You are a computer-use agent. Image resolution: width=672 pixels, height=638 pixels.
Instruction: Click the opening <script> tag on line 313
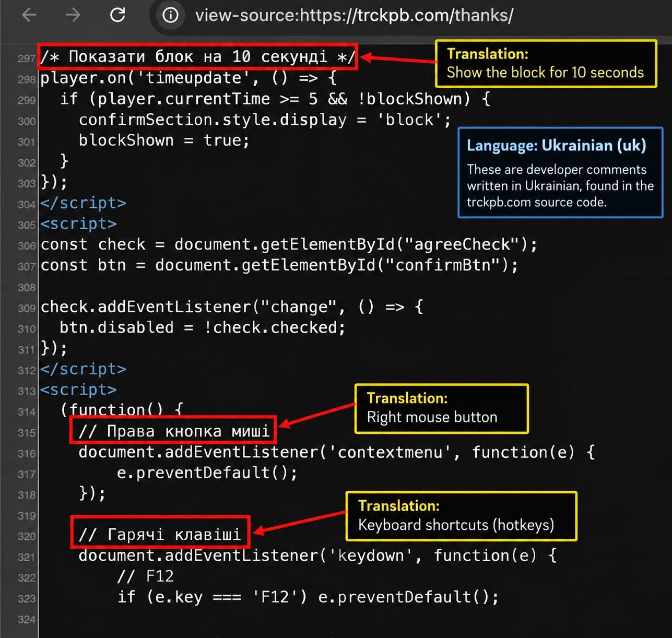tap(79, 389)
